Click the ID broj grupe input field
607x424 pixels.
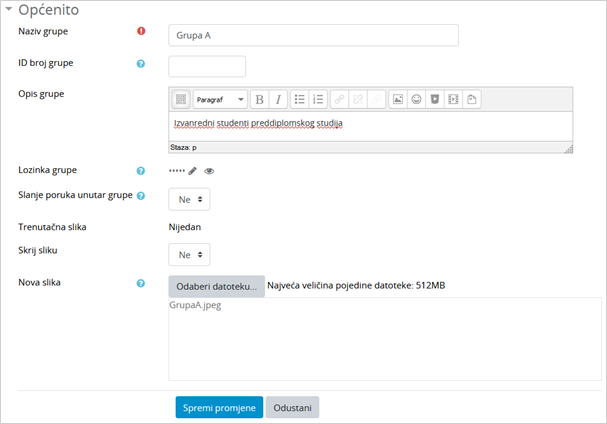[x=207, y=66]
